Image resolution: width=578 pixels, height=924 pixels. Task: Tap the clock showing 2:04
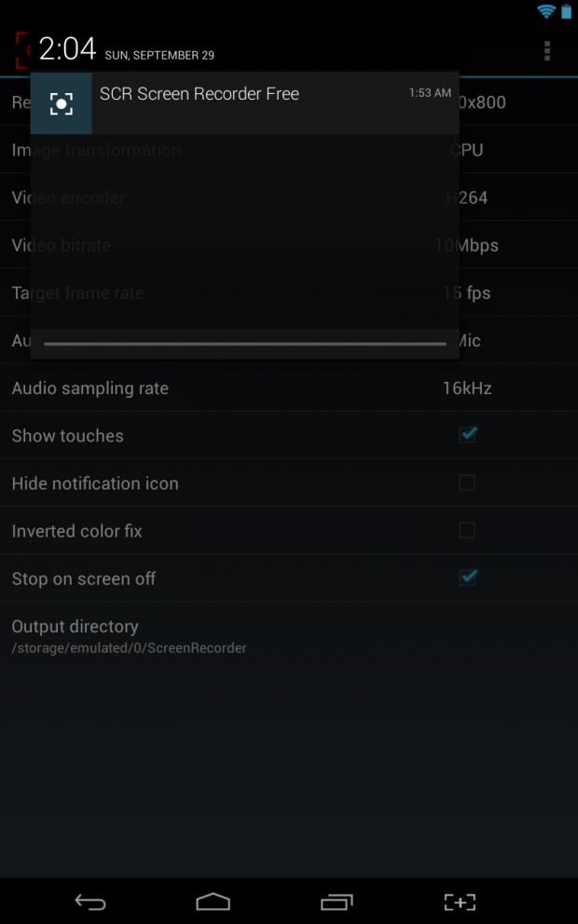pos(65,49)
